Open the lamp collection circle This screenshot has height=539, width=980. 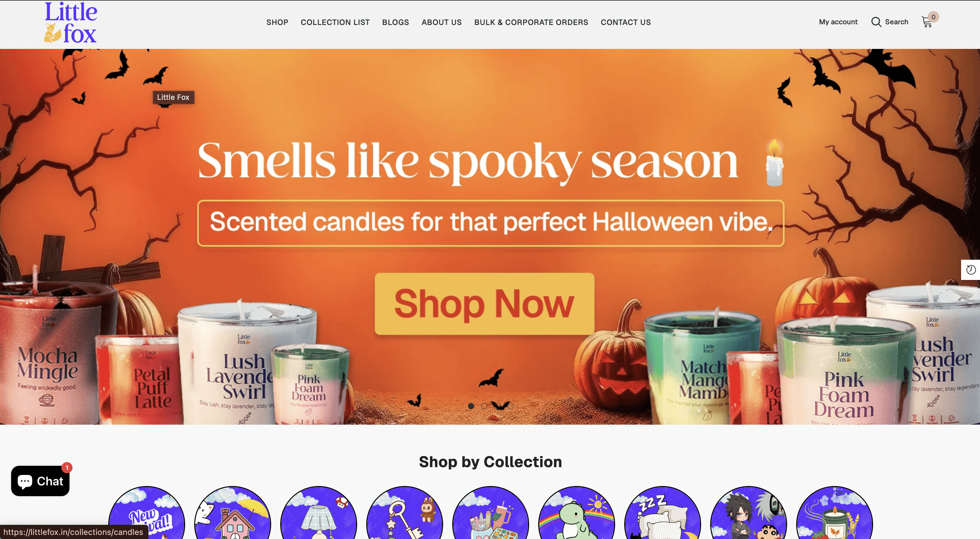pyautogui.click(x=318, y=512)
